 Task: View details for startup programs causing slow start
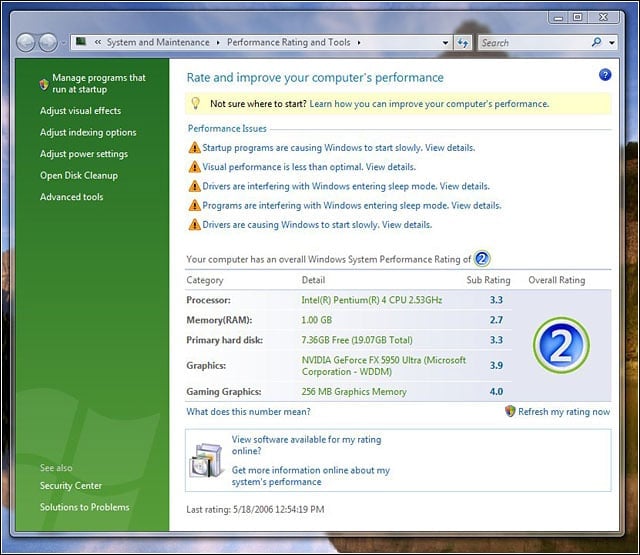[x=450, y=148]
